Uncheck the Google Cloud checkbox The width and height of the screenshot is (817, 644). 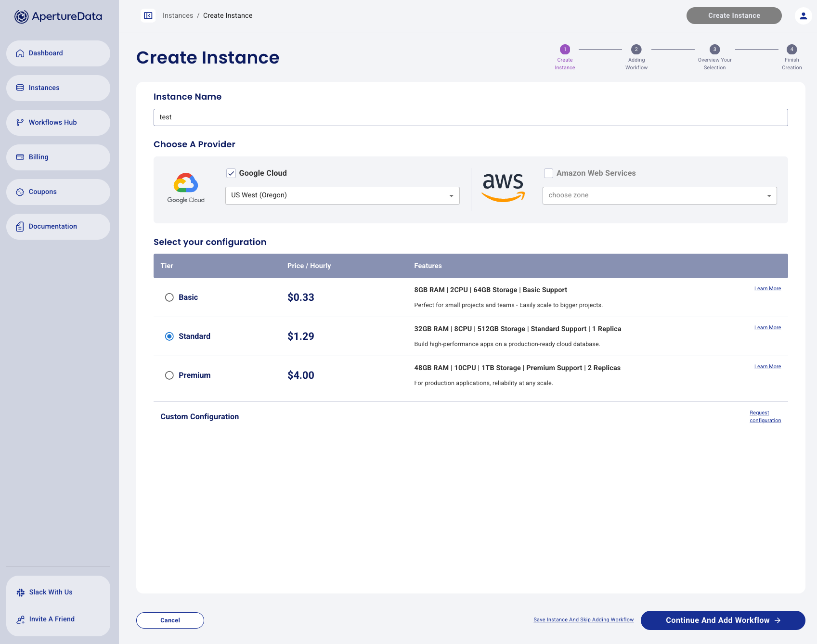[x=231, y=173]
